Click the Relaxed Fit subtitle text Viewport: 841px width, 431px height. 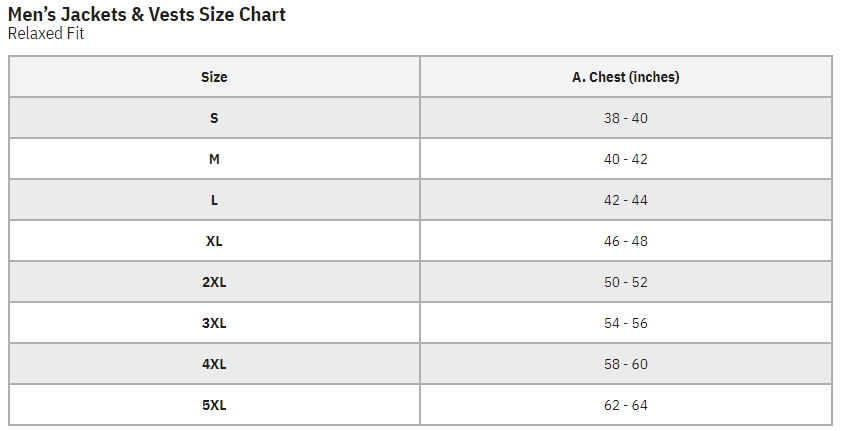(x=46, y=34)
